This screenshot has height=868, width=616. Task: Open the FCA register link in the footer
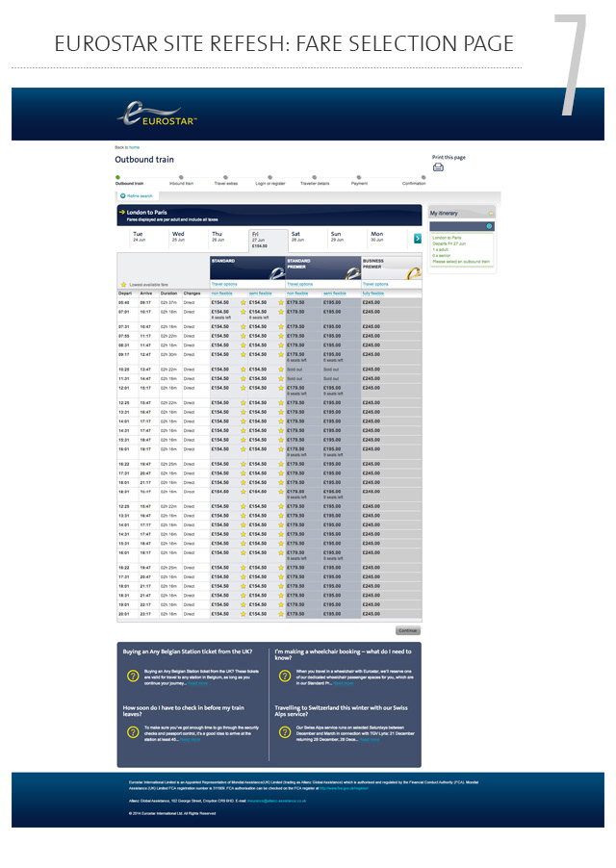(x=344, y=788)
